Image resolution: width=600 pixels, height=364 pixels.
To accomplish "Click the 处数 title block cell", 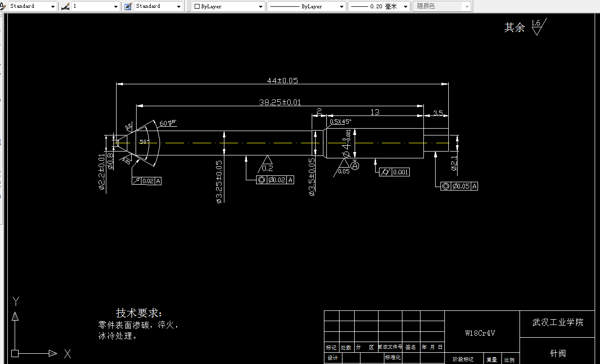I will (346, 347).
